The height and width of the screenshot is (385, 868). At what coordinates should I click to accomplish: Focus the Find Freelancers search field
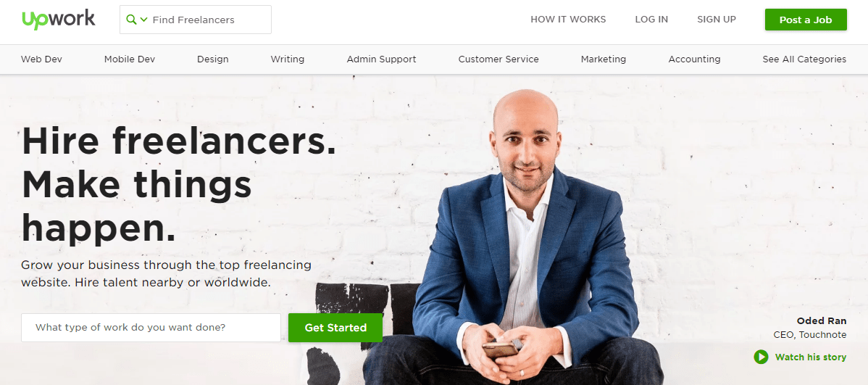click(x=196, y=20)
